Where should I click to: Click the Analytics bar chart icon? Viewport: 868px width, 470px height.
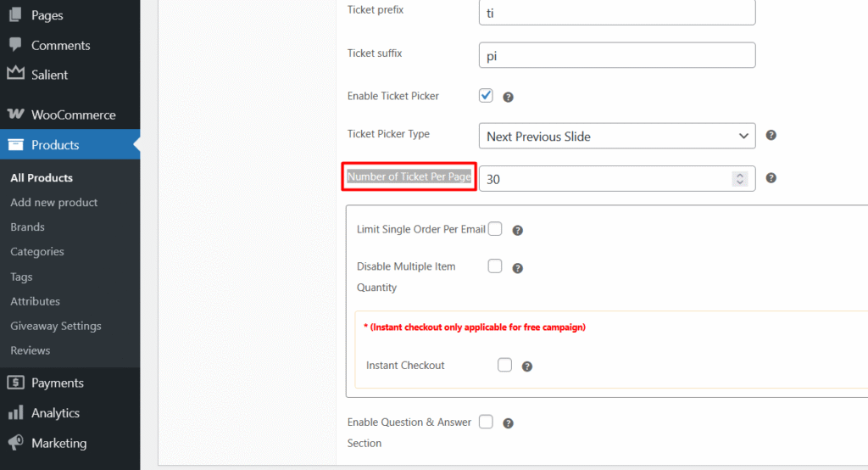(15, 413)
